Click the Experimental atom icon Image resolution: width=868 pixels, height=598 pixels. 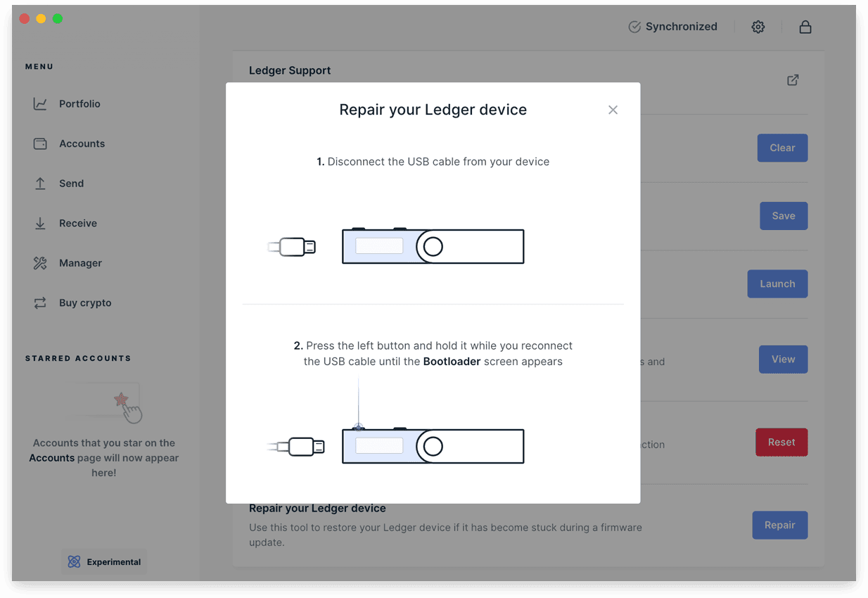74,562
